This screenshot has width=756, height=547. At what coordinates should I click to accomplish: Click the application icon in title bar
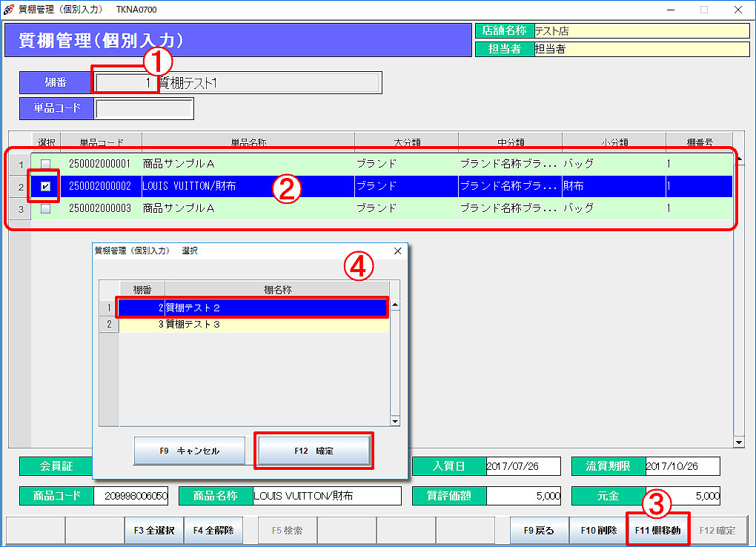point(9,10)
